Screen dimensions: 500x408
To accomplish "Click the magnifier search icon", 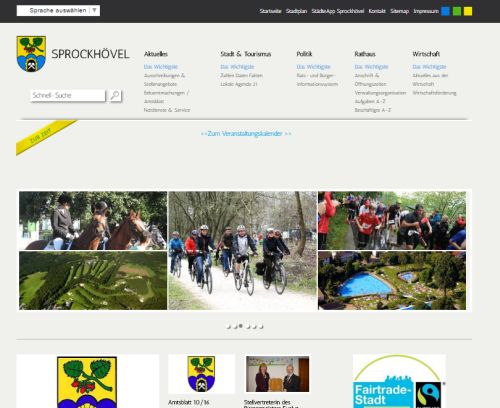I will (x=115, y=96).
